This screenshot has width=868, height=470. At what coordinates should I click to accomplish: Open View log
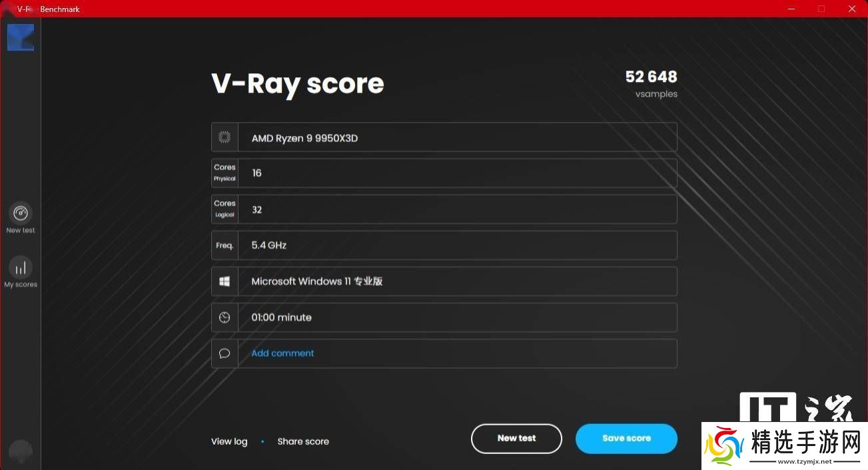(229, 441)
